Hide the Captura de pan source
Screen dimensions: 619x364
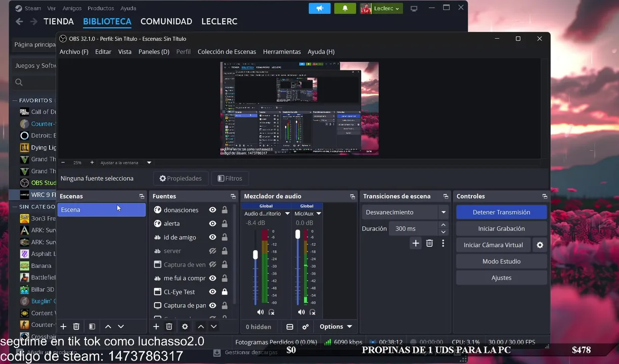point(213,305)
